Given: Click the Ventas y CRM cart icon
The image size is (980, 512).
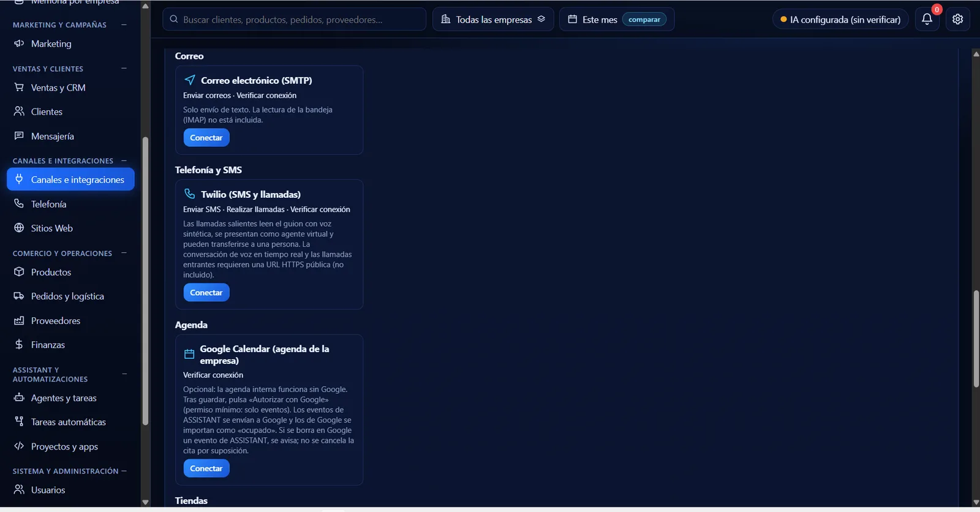Looking at the screenshot, I should point(19,88).
